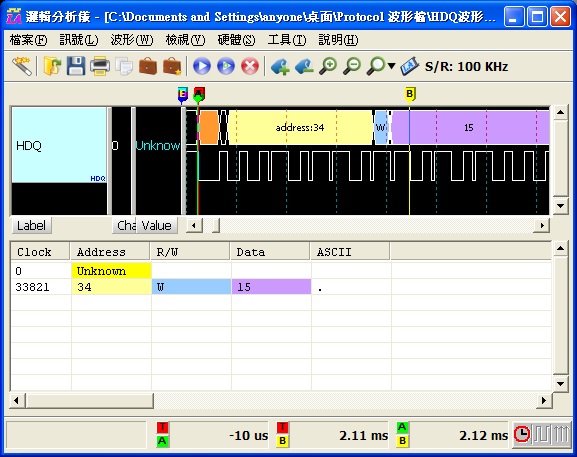Toggle the clock time display mode icon
The image size is (577, 457).
tap(522, 435)
